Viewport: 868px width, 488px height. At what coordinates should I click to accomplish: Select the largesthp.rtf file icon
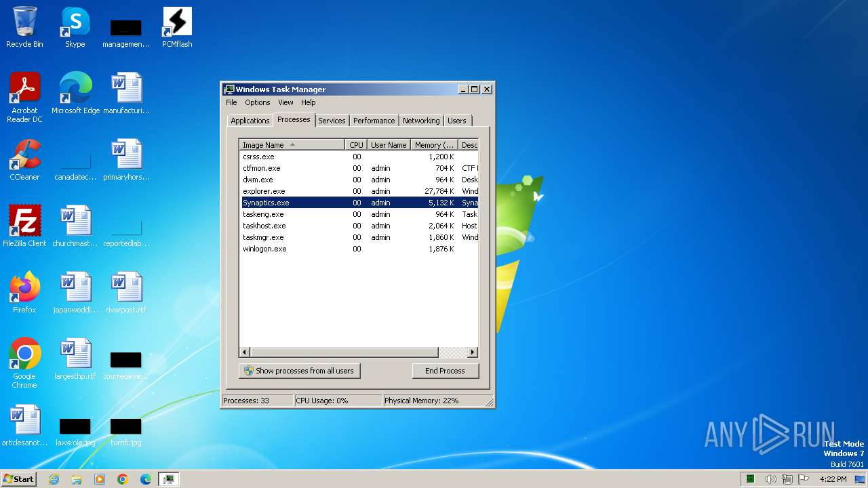[x=75, y=359]
